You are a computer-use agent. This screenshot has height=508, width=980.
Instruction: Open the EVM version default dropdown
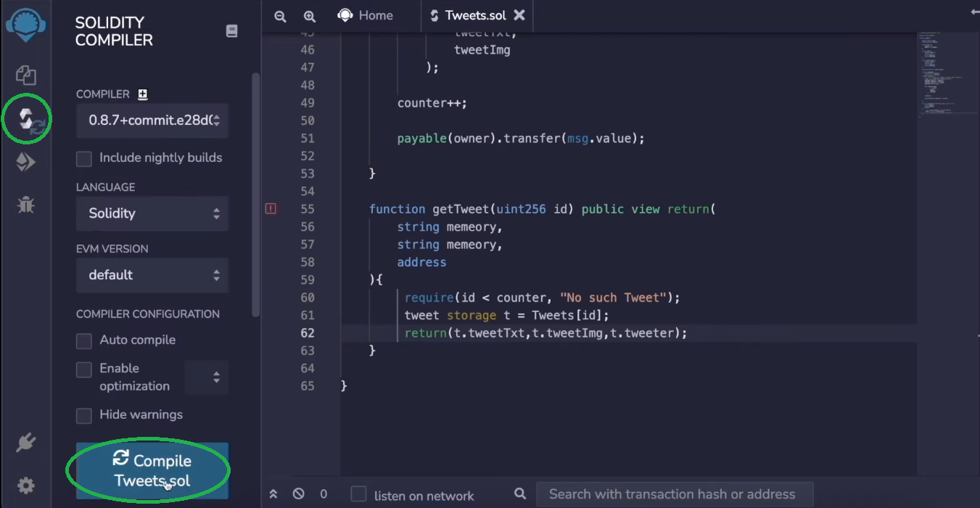click(152, 275)
